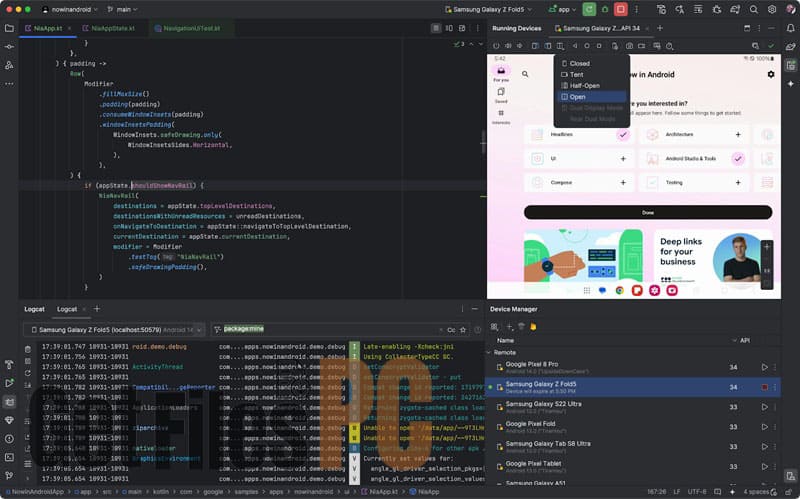Start the Google Pixel 8 Pro device
The height and width of the screenshot is (499, 800).
764,367
